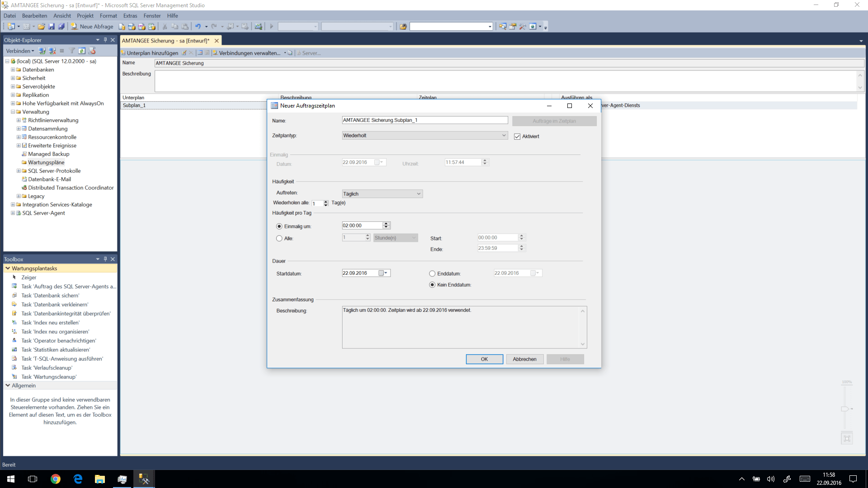Open the Startdatum calendar picker
This screenshot has height=488, width=868.
(382, 273)
